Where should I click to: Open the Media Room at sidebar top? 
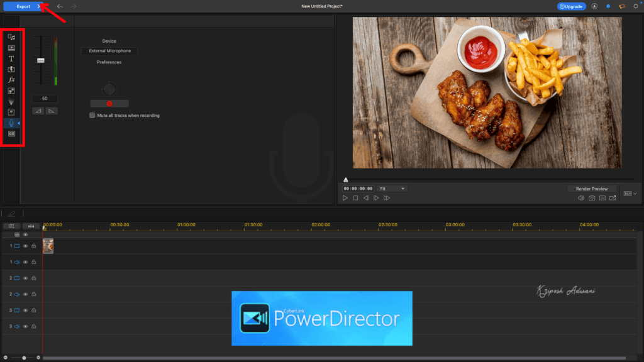11,37
